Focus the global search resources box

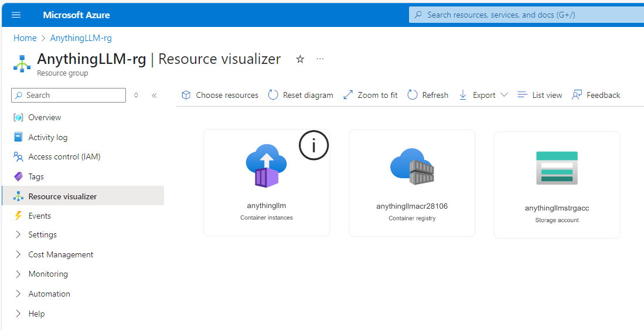click(x=527, y=15)
